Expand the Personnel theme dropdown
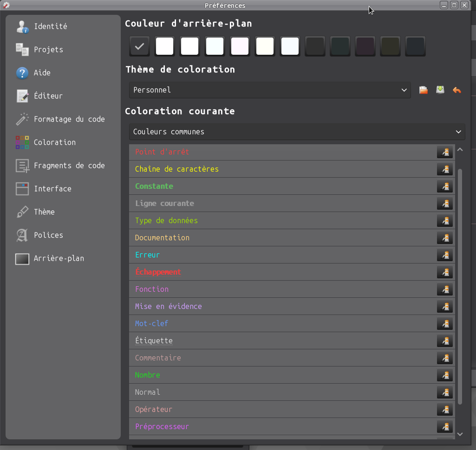This screenshot has height=450, width=476. click(x=270, y=90)
